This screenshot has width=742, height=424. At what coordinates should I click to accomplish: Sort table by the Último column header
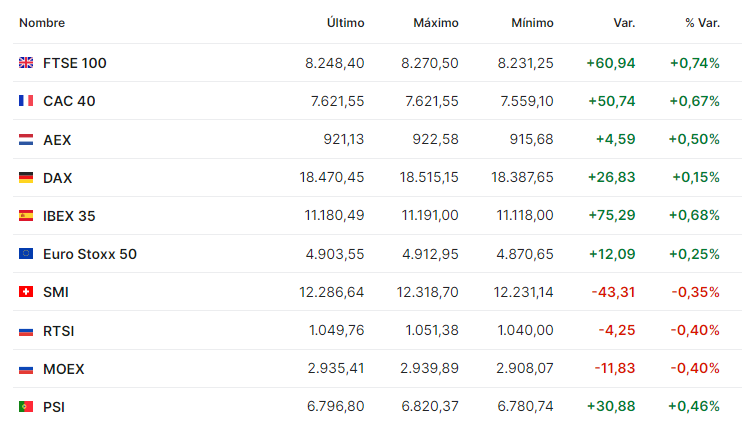(345, 23)
